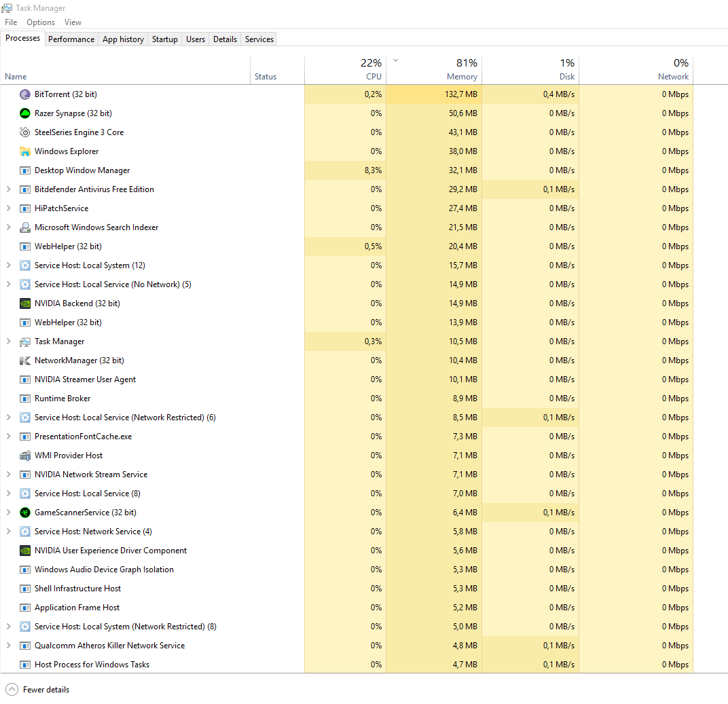
Task: Open the File menu
Action: point(11,22)
